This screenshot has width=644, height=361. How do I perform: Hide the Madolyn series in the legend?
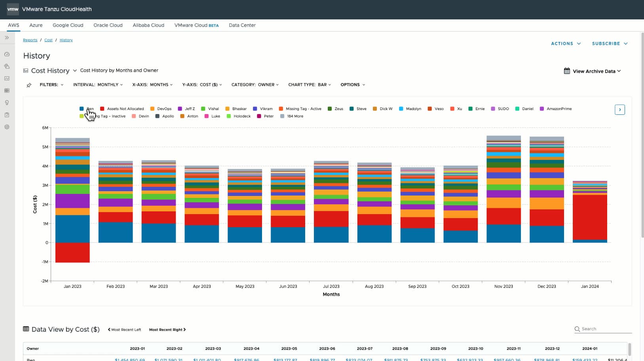(x=410, y=109)
